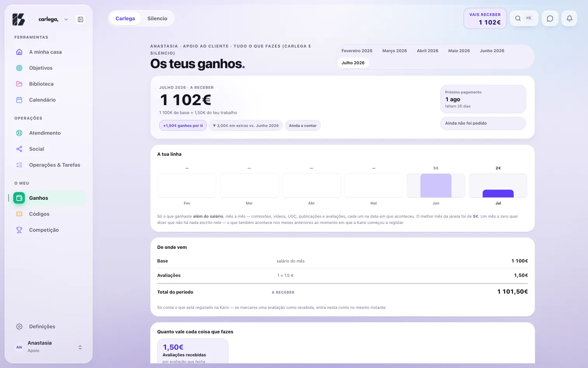
Task: Click the Total do período 1 101,50€ value
Action: point(513,292)
